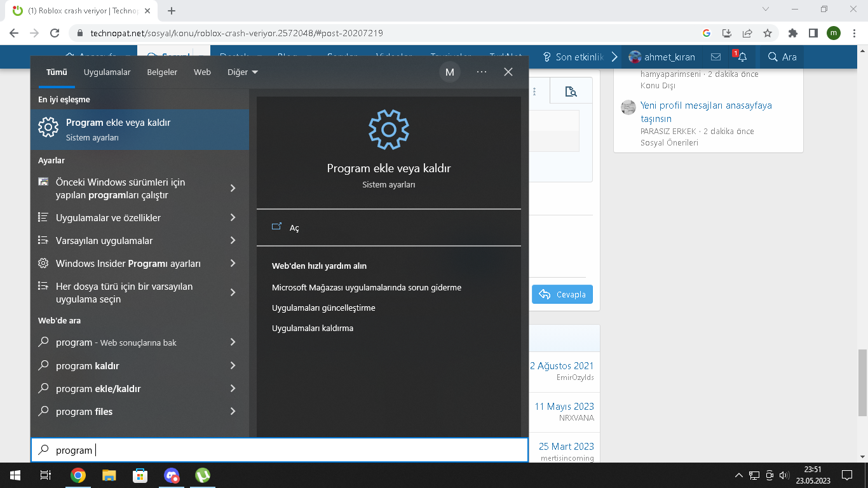Viewport: 868px width, 488px height.
Task: Open the search panel options ellipsis
Action: [x=482, y=72]
